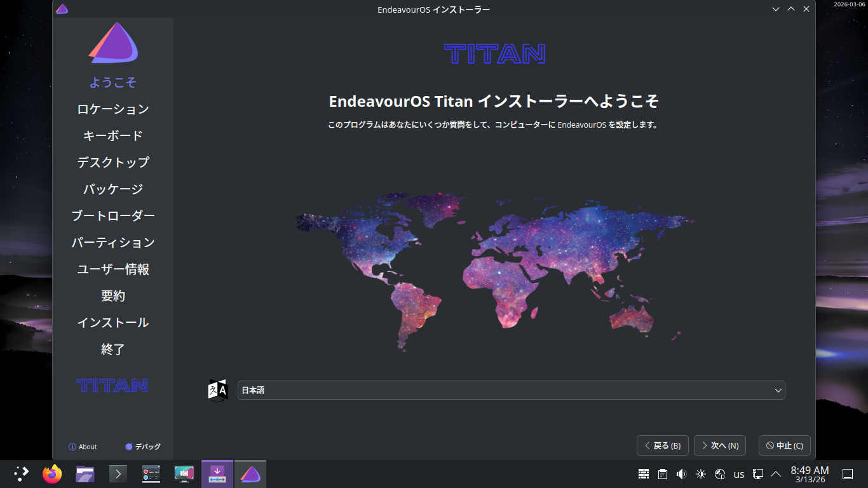This screenshot has width=868, height=488.
Task: Click the world map image
Action: click(494, 271)
